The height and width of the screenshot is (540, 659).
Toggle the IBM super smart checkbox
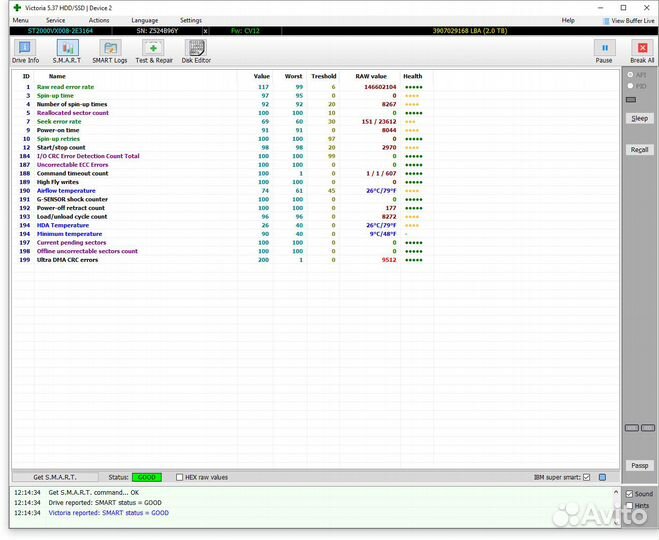(587, 477)
